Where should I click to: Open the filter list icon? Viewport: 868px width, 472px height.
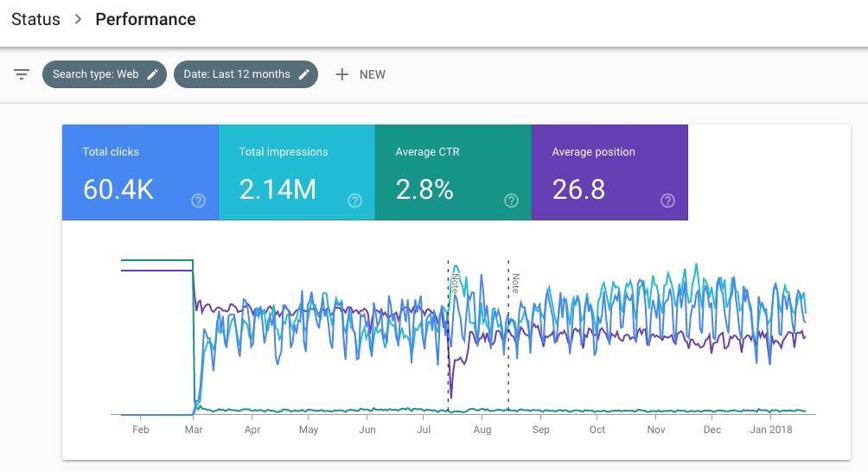pyautogui.click(x=22, y=74)
